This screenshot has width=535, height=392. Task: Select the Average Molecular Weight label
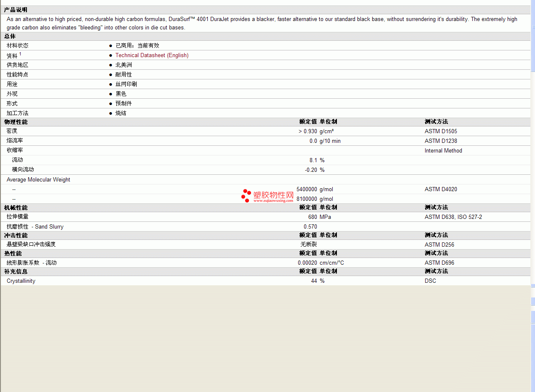[38, 179]
